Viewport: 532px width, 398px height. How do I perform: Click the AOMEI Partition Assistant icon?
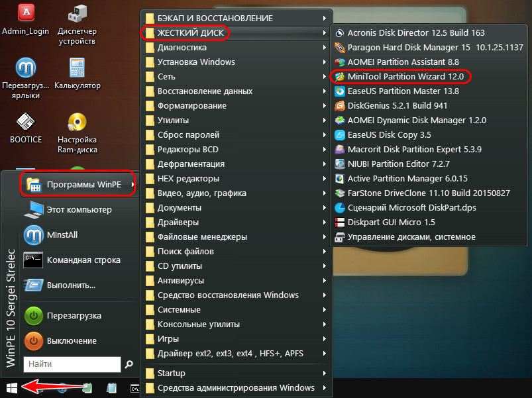coord(339,62)
